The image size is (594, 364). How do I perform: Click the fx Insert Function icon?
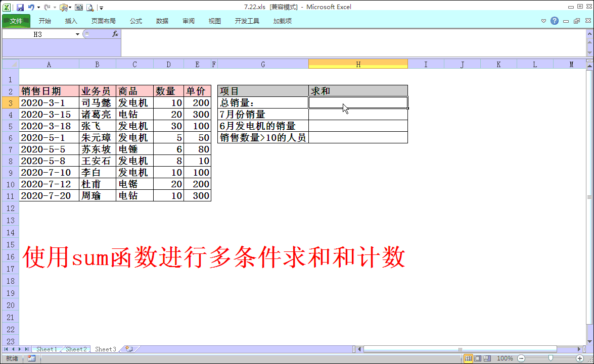click(115, 34)
